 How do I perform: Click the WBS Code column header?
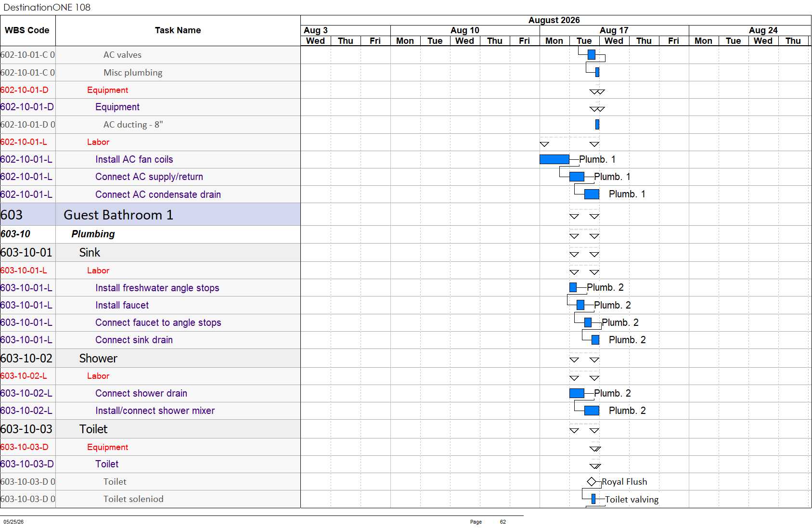pyautogui.click(x=27, y=30)
